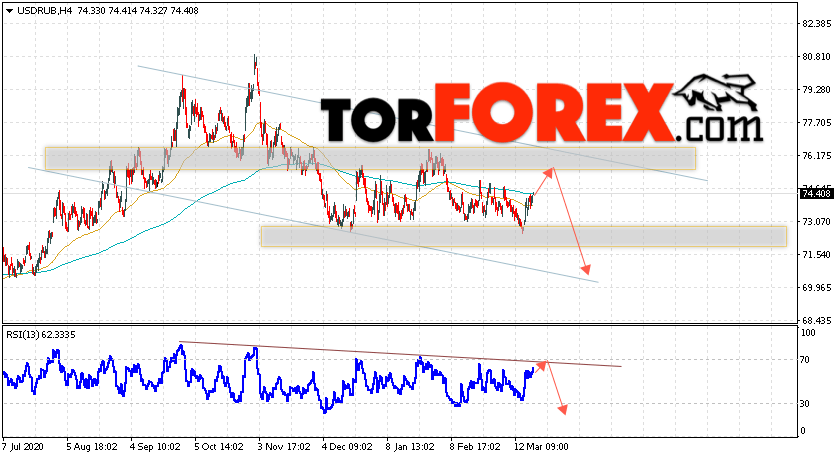The height and width of the screenshot is (458, 838).
Task: Select the current price tag 74.408
Action: (x=816, y=193)
